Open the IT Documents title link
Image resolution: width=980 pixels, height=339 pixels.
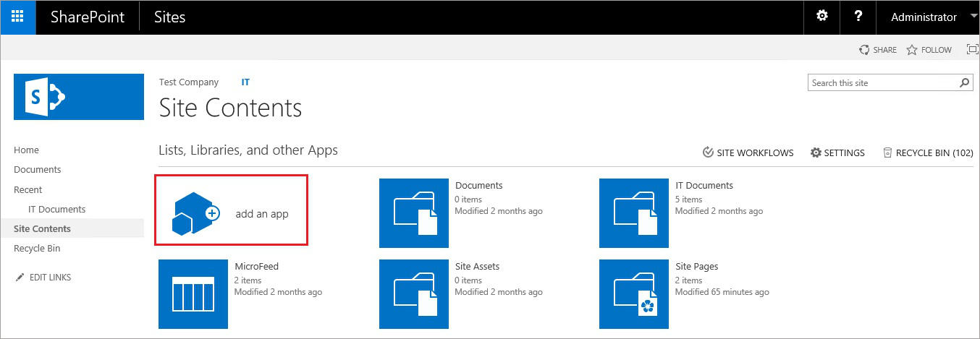tap(704, 186)
